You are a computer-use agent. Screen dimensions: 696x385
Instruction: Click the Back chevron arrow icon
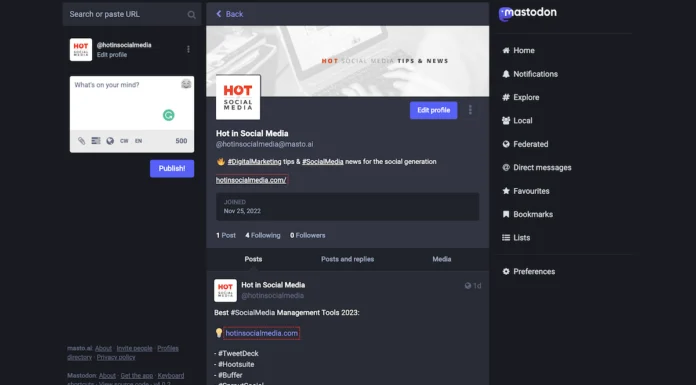pyautogui.click(x=218, y=14)
